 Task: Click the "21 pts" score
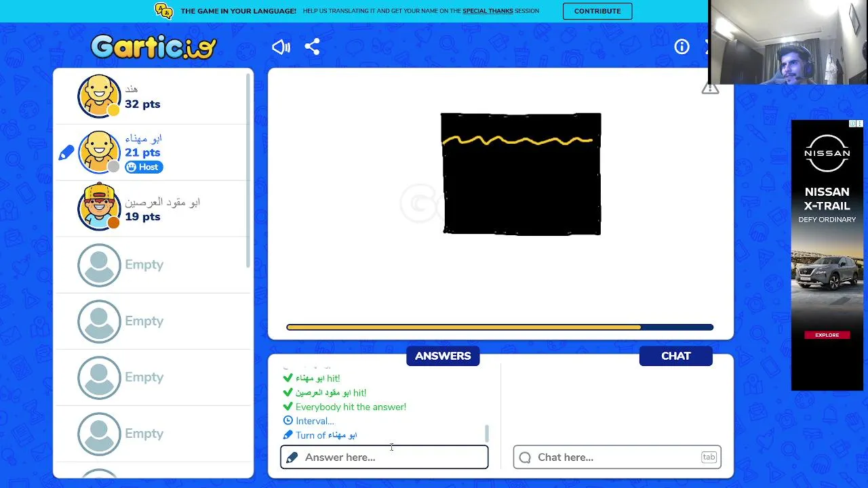click(x=142, y=152)
